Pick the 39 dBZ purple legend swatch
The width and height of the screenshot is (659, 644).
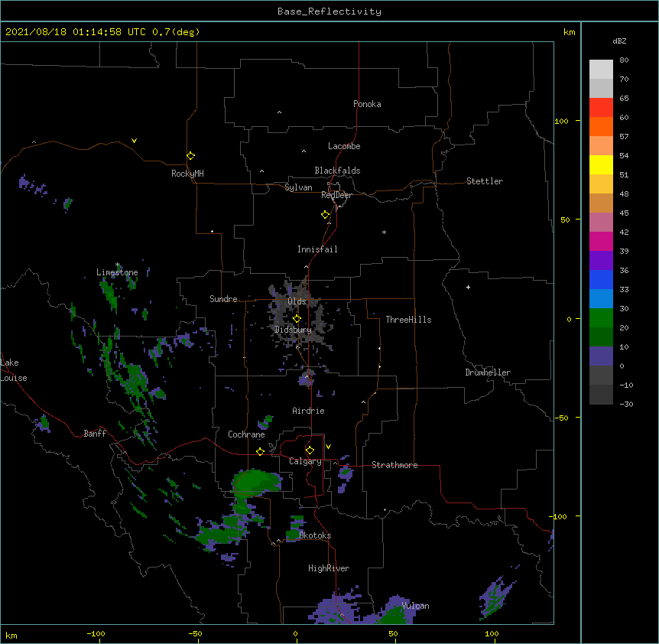[601, 261]
